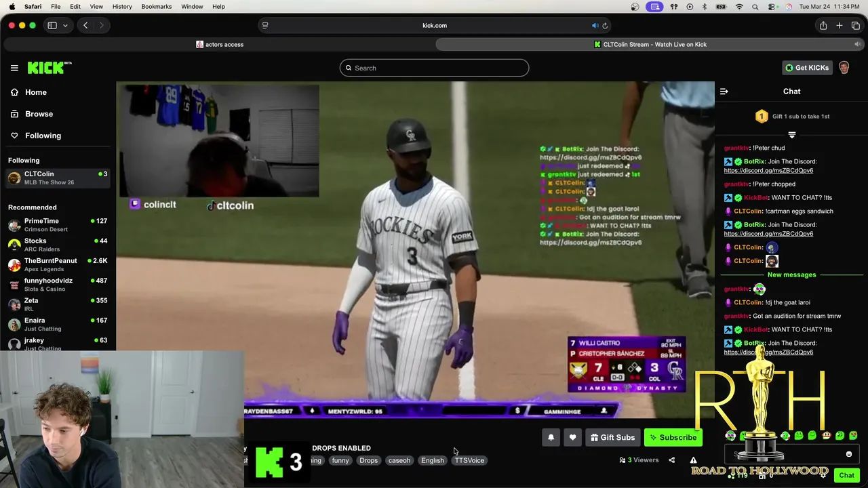Expand the gift sub leaderboard chevron
This screenshot has width=868, height=488.
pos(791,135)
